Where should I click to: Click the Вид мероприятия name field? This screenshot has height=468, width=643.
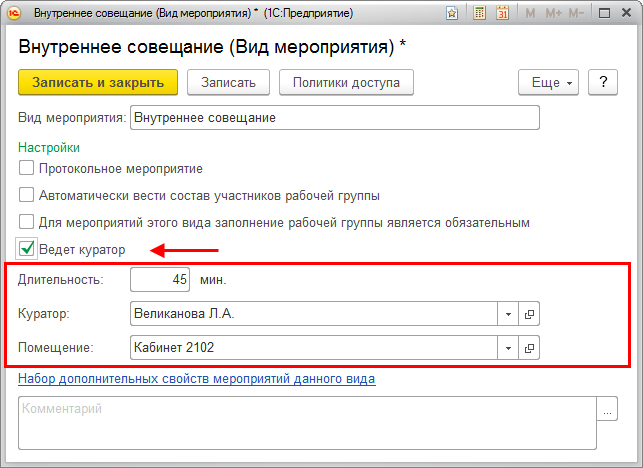334,117
